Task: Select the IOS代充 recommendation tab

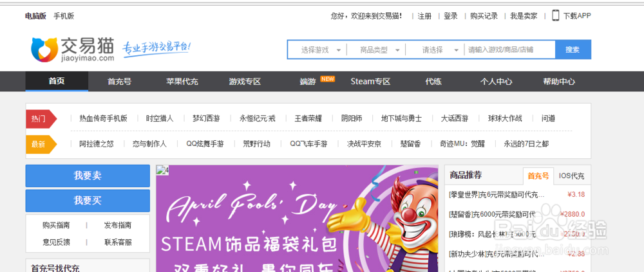Action: tap(572, 176)
